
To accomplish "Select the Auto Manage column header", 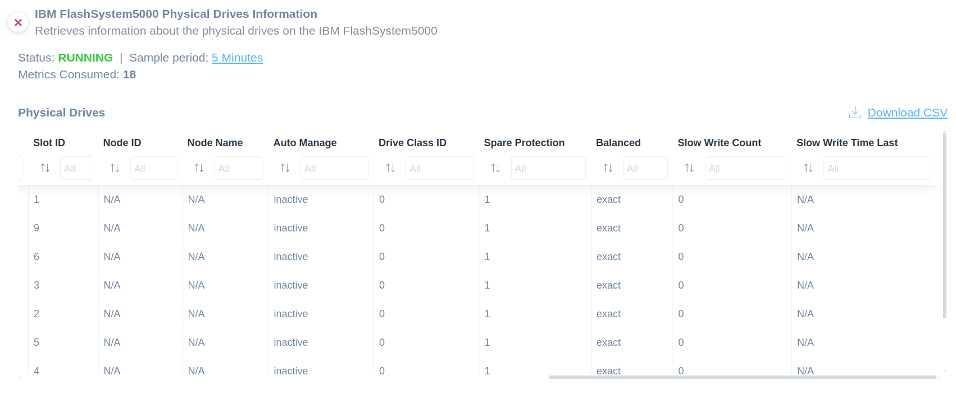I will coord(305,143).
